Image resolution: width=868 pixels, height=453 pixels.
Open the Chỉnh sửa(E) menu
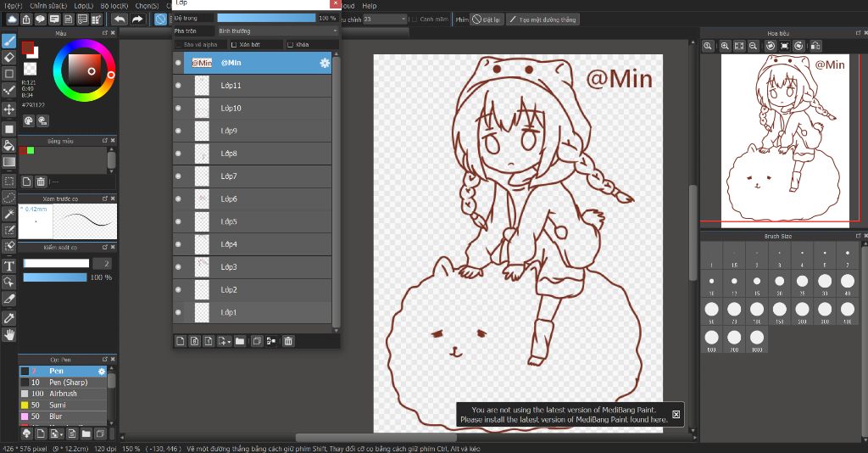pos(48,6)
